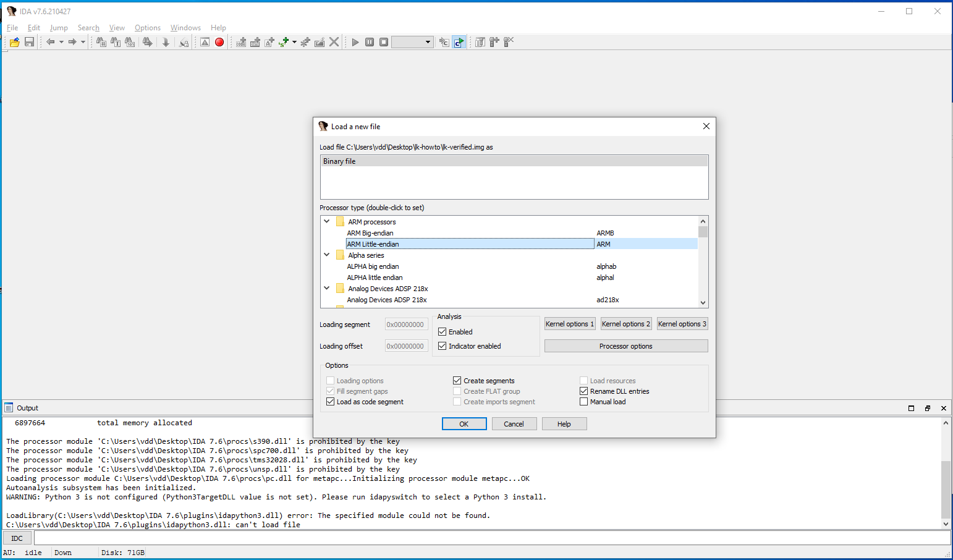Click the open file folder icon
The height and width of the screenshot is (560, 953).
pyautogui.click(x=14, y=42)
